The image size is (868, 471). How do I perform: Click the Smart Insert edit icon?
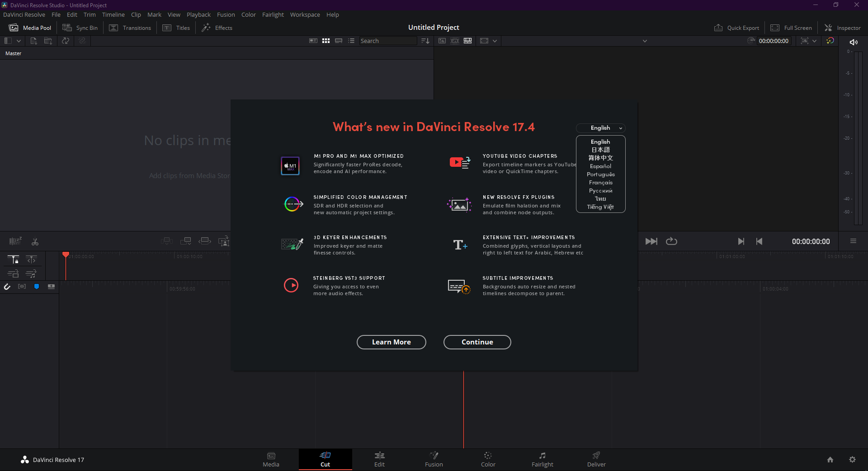point(167,241)
